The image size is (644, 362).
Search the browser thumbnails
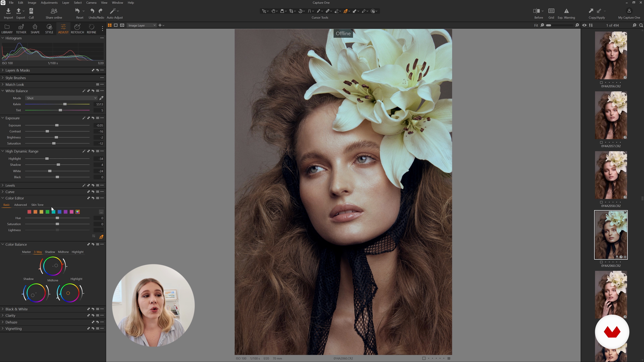click(641, 25)
